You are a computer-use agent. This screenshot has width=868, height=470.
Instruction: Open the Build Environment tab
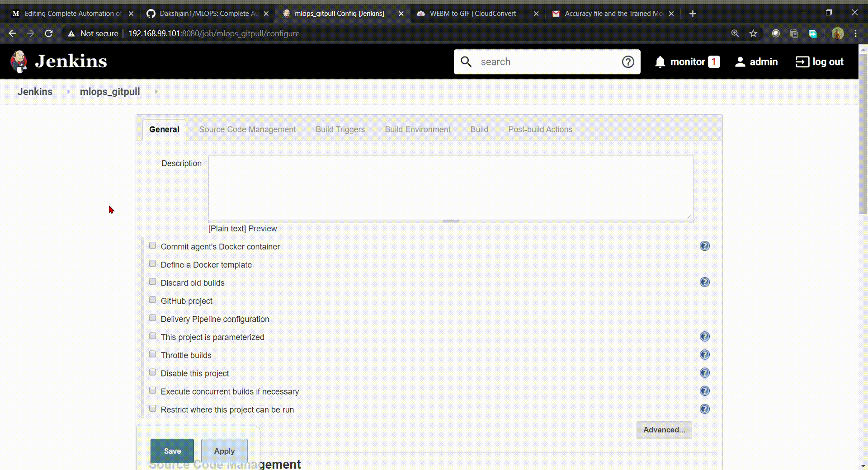417,130
